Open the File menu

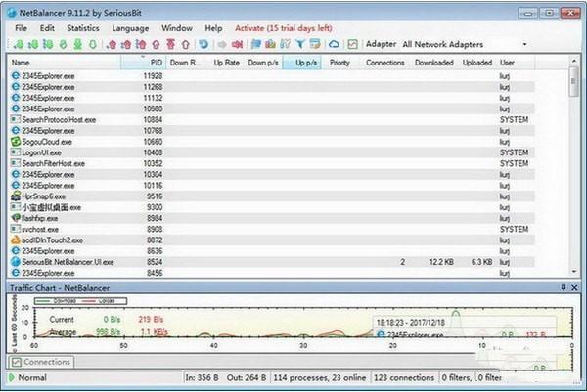21,28
